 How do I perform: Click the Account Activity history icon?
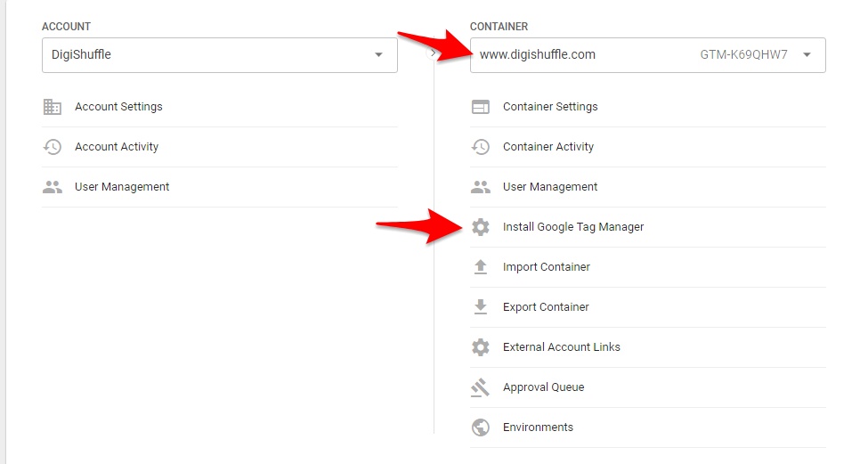pos(52,147)
